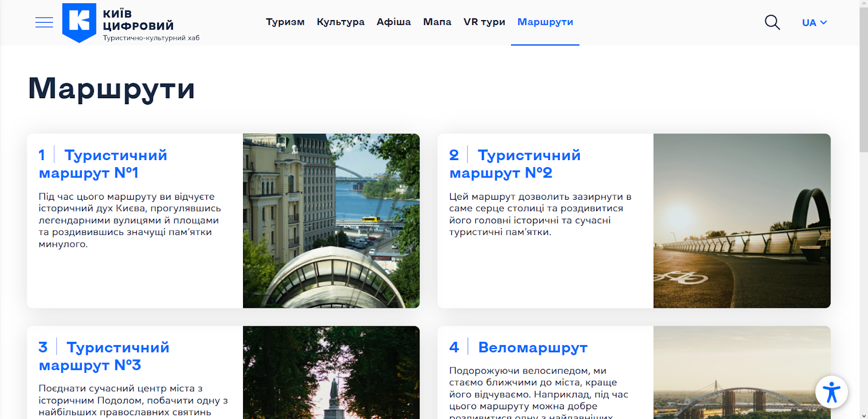
Task: Click route 1 description starting 'Під час цього'
Action: point(130,220)
